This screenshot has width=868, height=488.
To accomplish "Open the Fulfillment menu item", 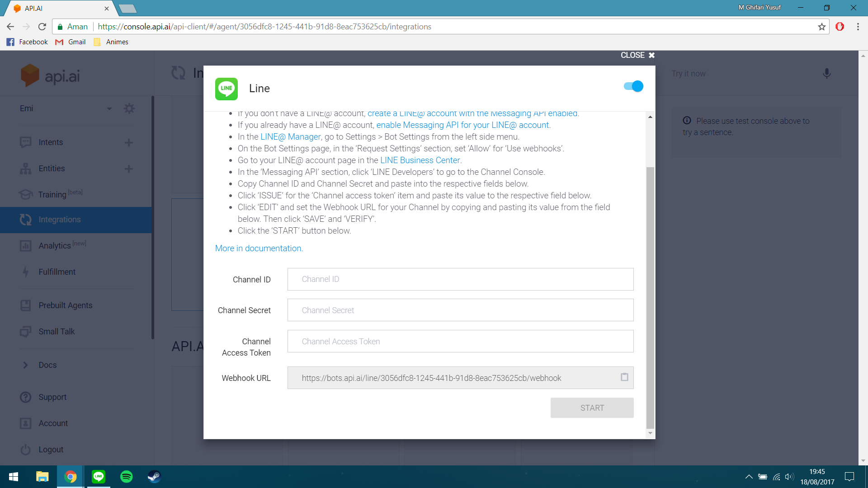I will (x=57, y=272).
